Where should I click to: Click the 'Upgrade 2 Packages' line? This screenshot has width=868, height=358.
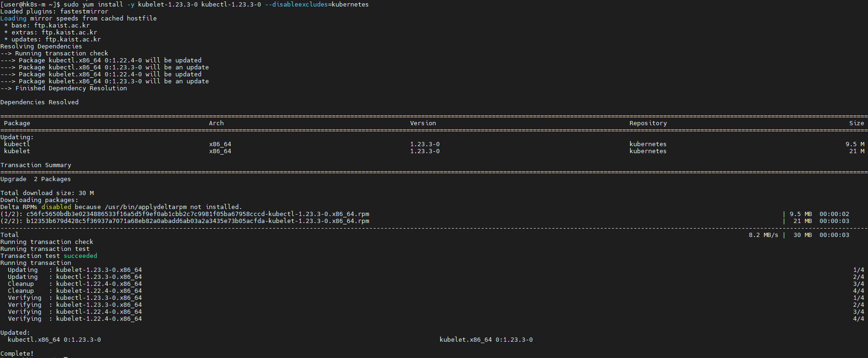pos(36,179)
